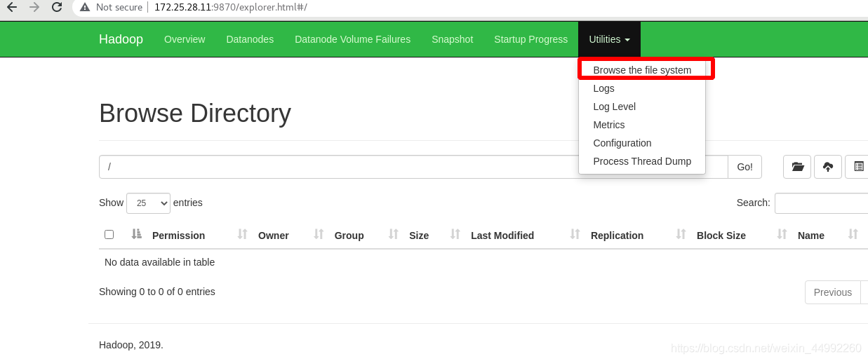Open Process Thread Dump menu entry
The width and height of the screenshot is (868, 361).
point(642,161)
